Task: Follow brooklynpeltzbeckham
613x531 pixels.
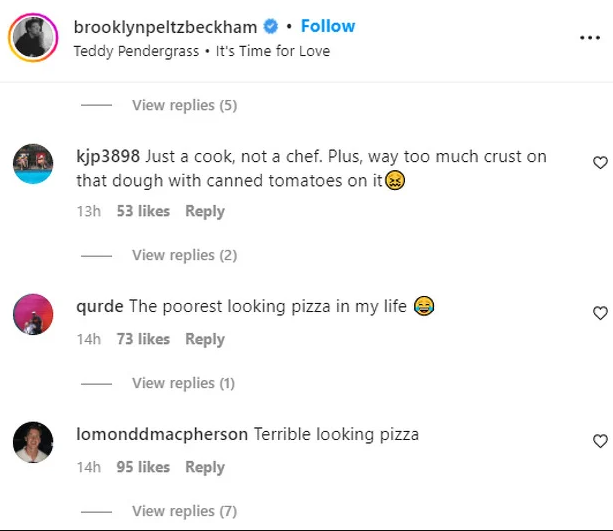Action: point(328,26)
